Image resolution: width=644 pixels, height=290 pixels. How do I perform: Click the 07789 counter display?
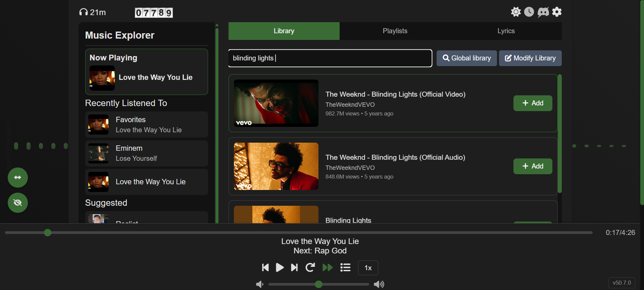tap(154, 13)
